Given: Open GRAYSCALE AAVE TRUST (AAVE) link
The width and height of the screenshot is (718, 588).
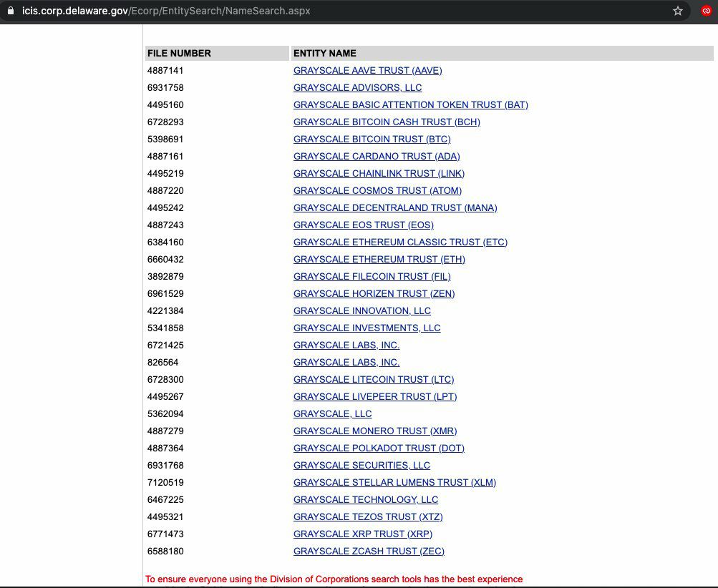Looking at the screenshot, I should (368, 71).
